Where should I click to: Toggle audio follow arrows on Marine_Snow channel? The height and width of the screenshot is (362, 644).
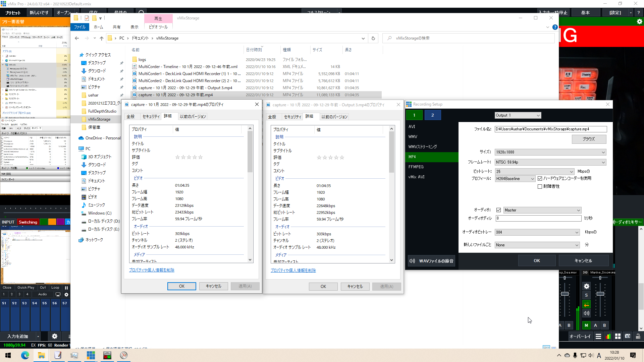tap(586, 305)
